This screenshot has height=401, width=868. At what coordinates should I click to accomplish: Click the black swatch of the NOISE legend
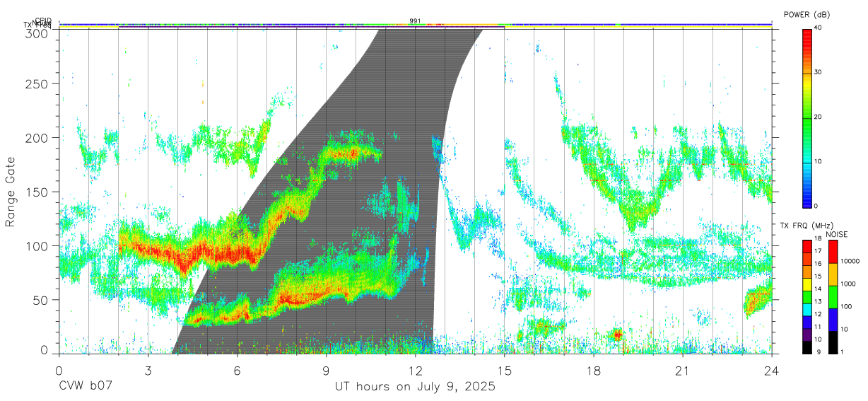(832, 342)
